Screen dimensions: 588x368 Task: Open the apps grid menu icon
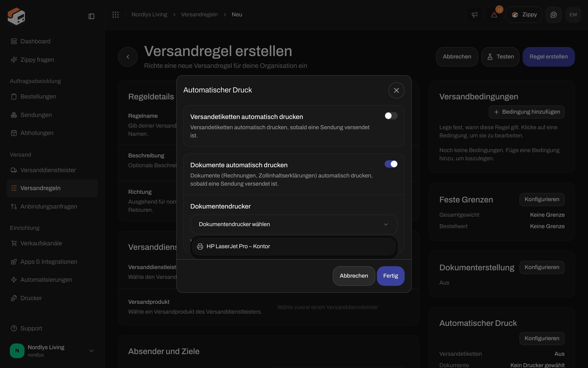[115, 15]
